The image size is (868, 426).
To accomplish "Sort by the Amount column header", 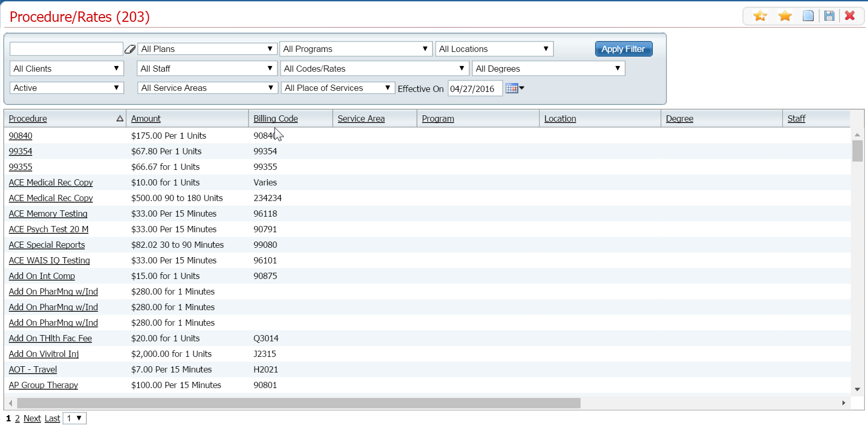I will click(x=146, y=118).
